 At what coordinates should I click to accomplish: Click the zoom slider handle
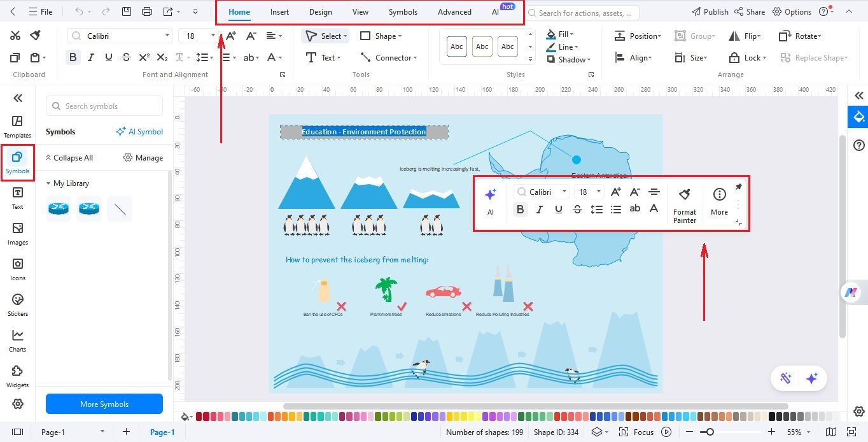[x=710, y=432]
